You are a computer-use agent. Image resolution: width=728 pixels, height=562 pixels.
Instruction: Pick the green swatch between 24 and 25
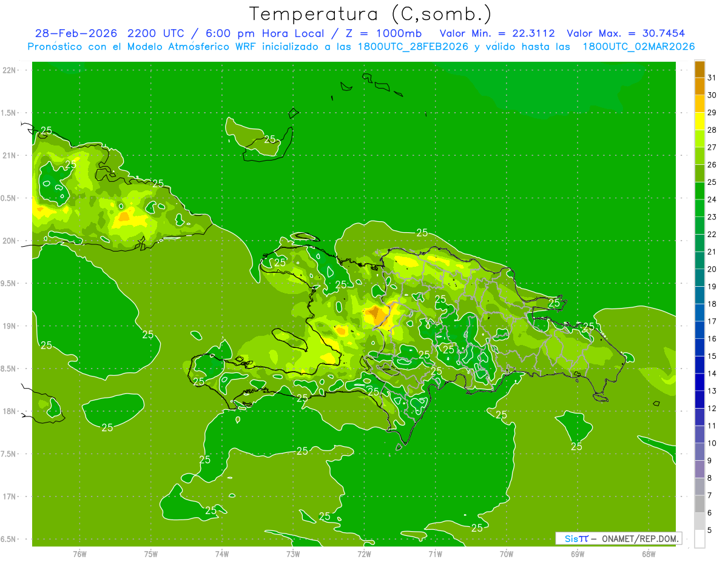click(699, 191)
